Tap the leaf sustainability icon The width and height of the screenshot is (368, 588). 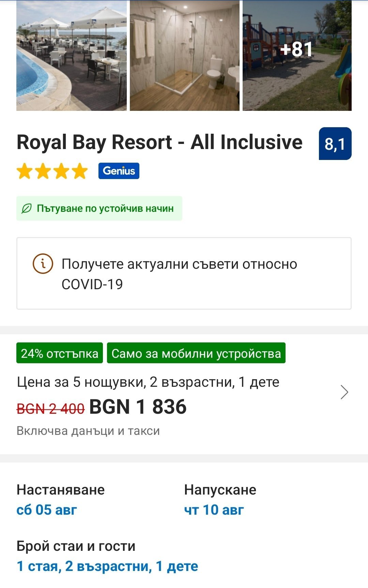click(x=27, y=208)
